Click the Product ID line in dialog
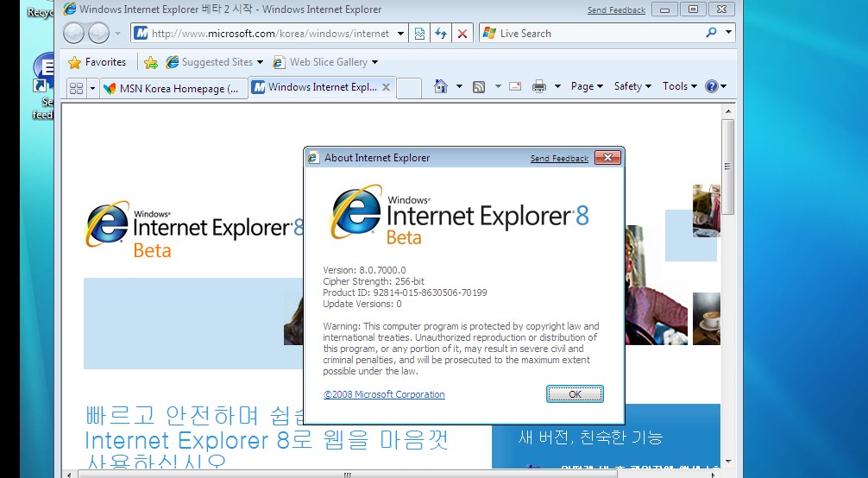The width and height of the screenshot is (868, 478). (405, 292)
